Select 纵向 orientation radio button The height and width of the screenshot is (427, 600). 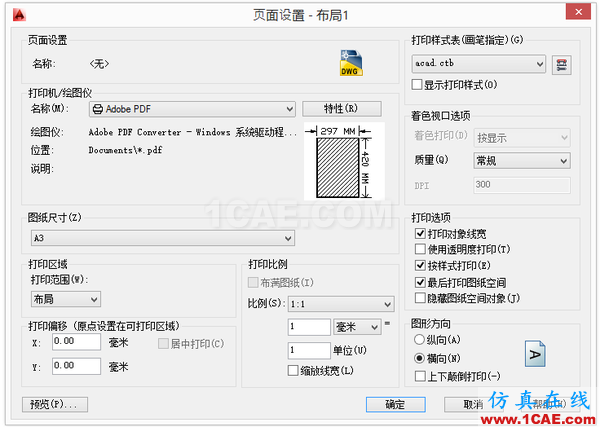click(x=419, y=339)
